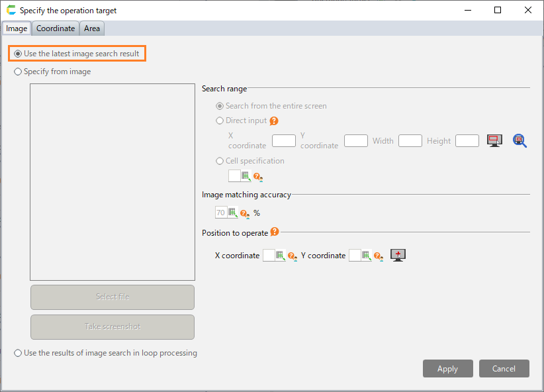Click the X coordinate position input field

click(x=268, y=255)
